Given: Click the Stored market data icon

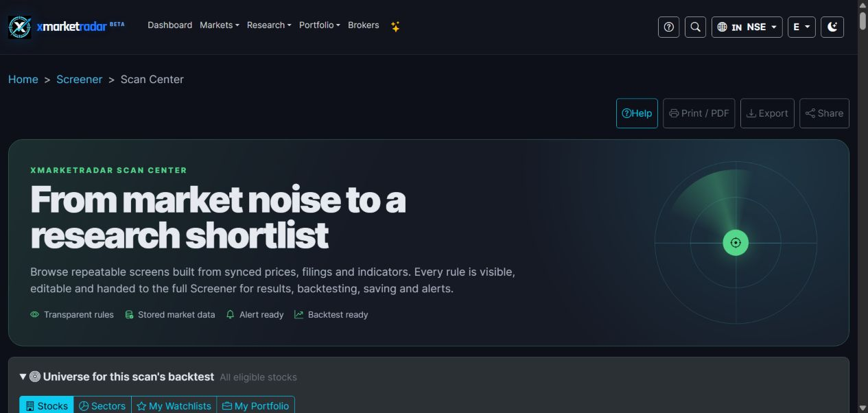Looking at the screenshot, I should [129, 315].
